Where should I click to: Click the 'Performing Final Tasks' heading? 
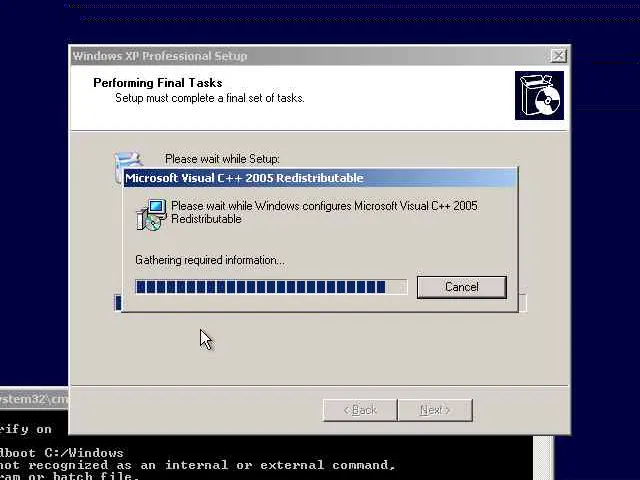click(x=158, y=83)
